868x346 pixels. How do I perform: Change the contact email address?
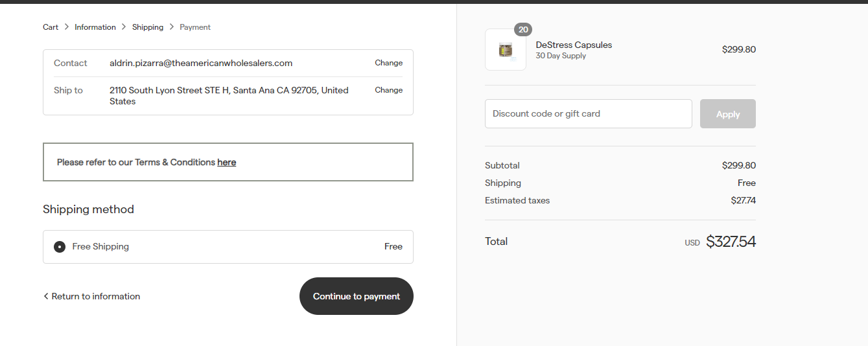389,63
